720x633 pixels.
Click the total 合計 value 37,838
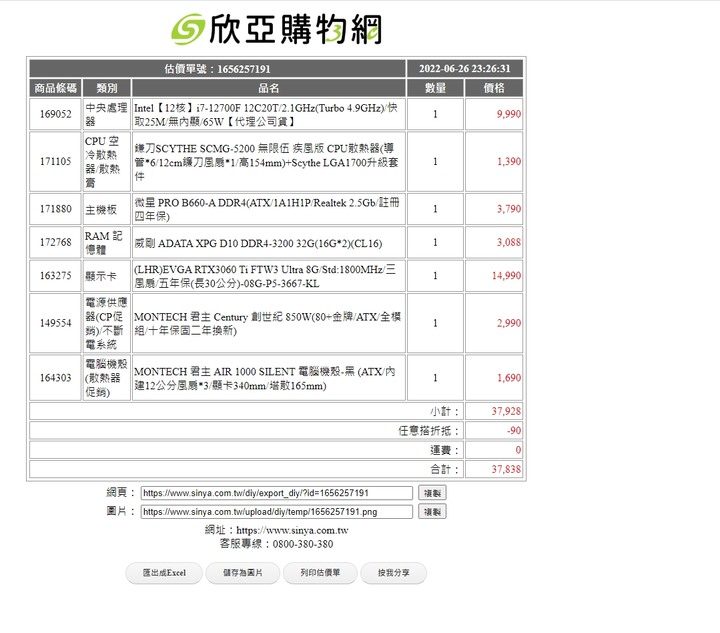(506, 469)
